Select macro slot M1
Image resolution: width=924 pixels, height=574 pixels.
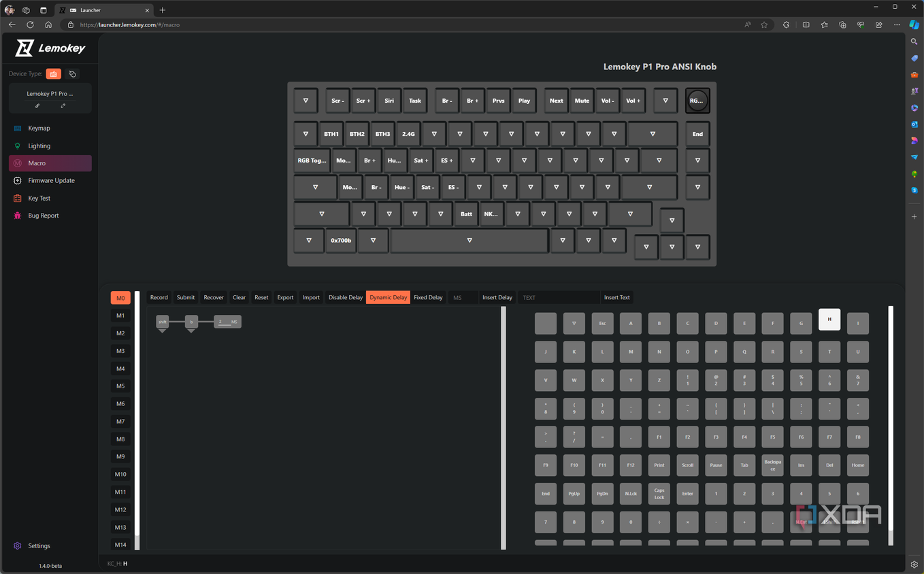tap(120, 316)
